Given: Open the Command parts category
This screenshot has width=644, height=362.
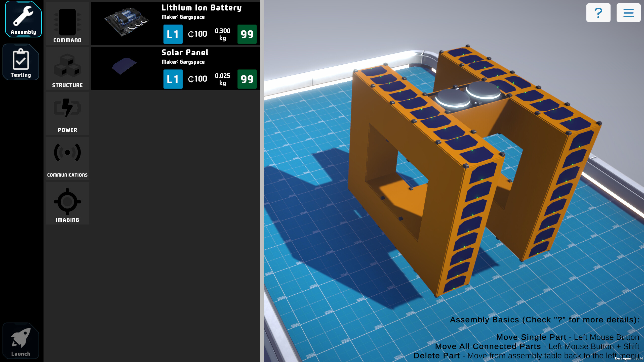Looking at the screenshot, I should pos(67,23).
